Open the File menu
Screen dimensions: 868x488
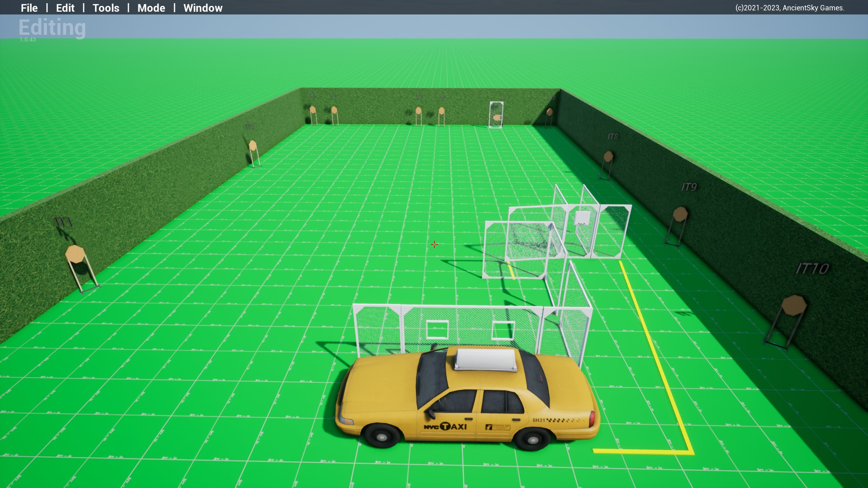coord(29,8)
